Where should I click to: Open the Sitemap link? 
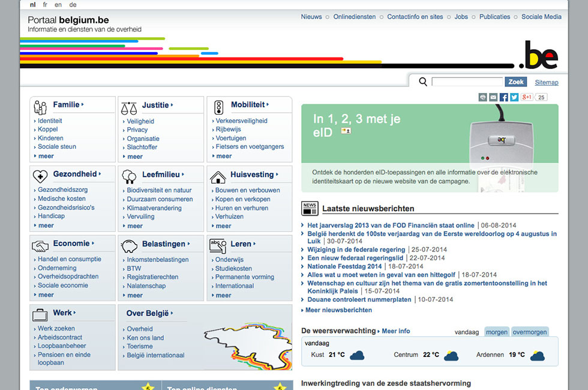pos(547,83)
